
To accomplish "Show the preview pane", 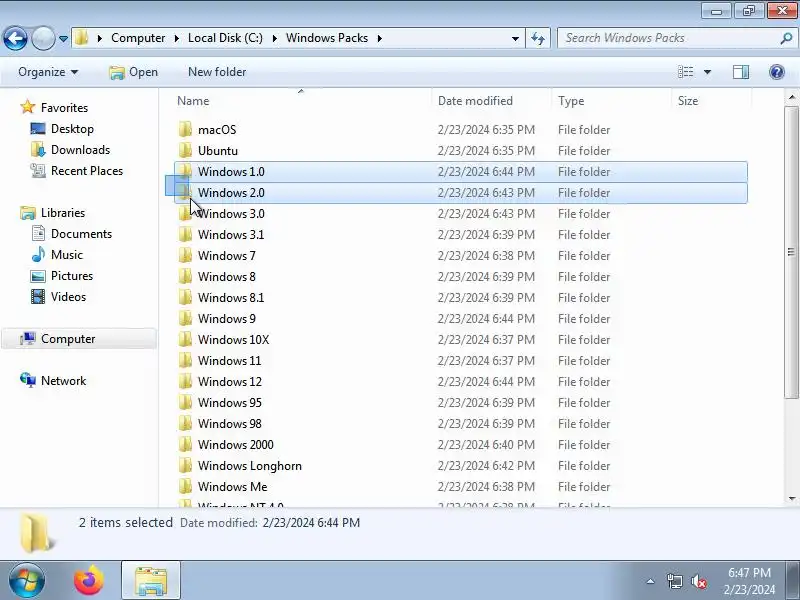I will pos(741,72).
